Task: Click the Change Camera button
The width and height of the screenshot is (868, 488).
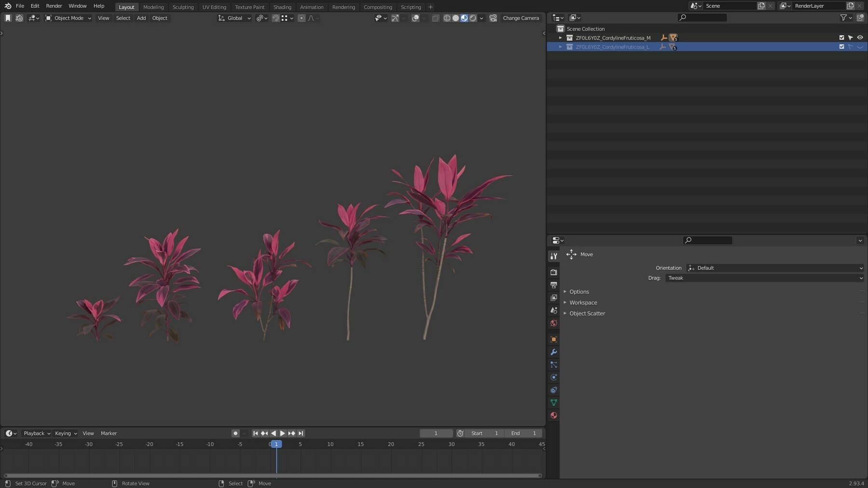Action: click(x=521, y=18)
